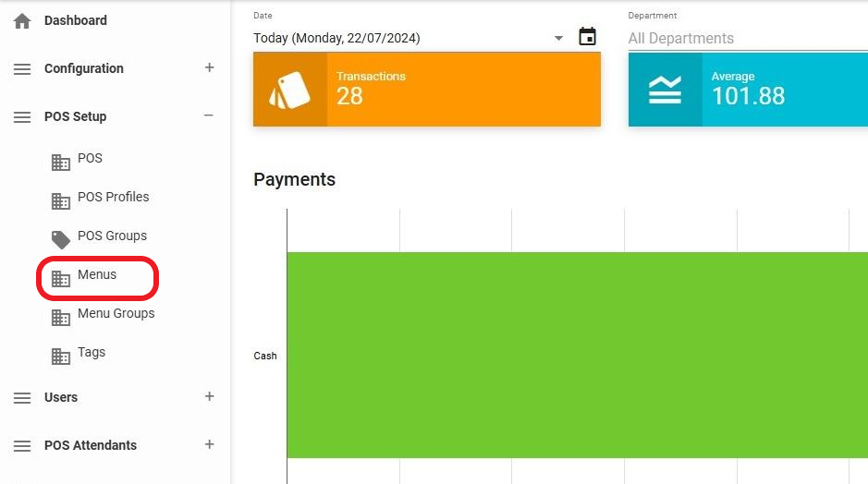
Task: Click the calendar icon beside the date
Action: [587, 37]
